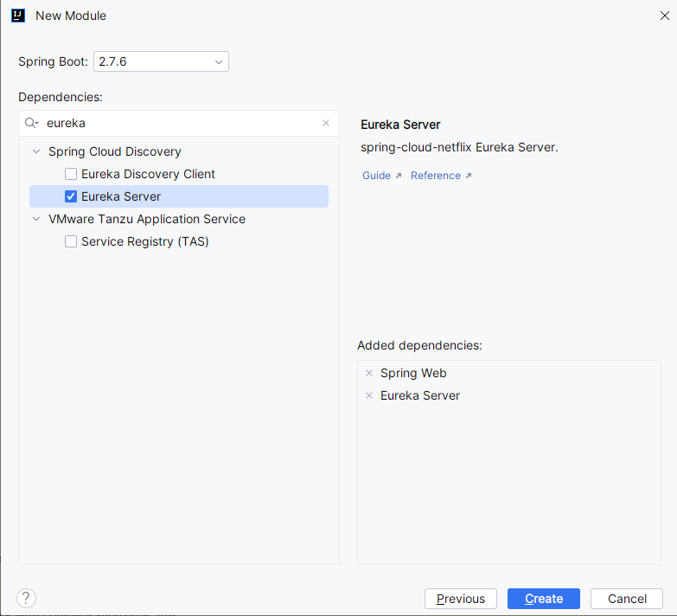Click the IntelliJ IDEA logo icon
The image size is (677, 616).
18,16
